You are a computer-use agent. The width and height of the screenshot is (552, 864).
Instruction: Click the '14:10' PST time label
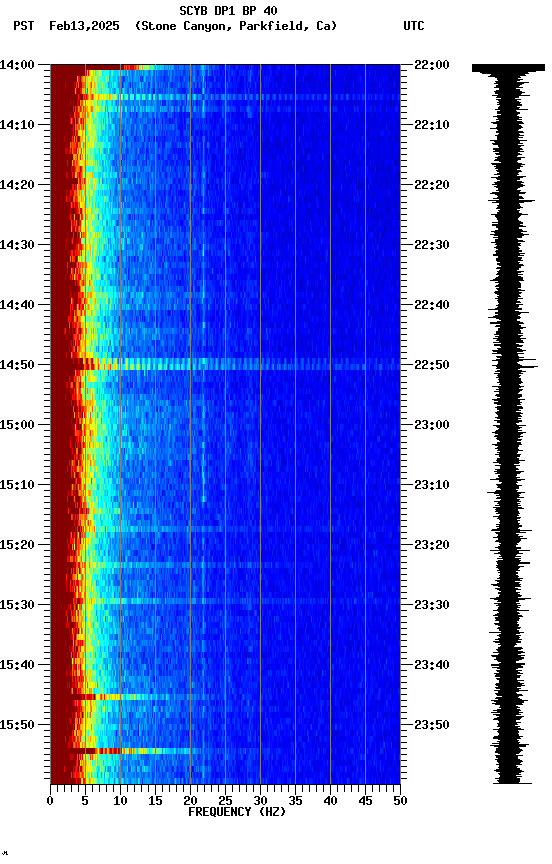click(x=17, y=125)
